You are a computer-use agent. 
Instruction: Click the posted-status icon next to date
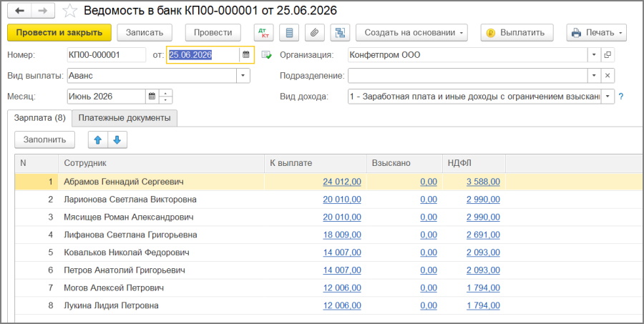coord(267,55)
